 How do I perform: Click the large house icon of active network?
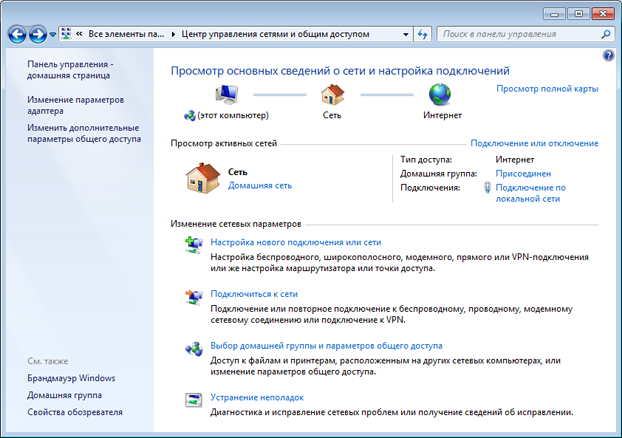[x=203, y=178]
